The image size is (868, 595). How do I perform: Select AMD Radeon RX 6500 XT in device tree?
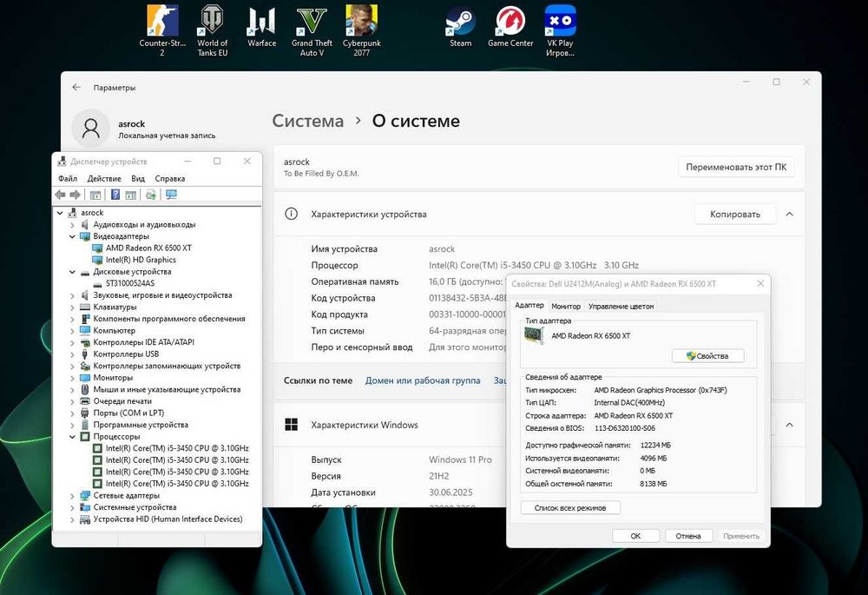[148, 248]
